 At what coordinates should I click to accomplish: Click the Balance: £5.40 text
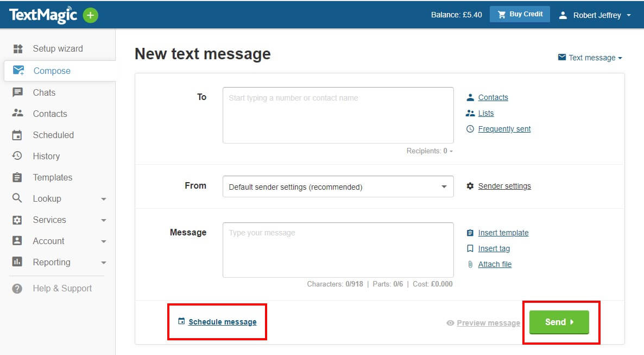coord(456,15)
